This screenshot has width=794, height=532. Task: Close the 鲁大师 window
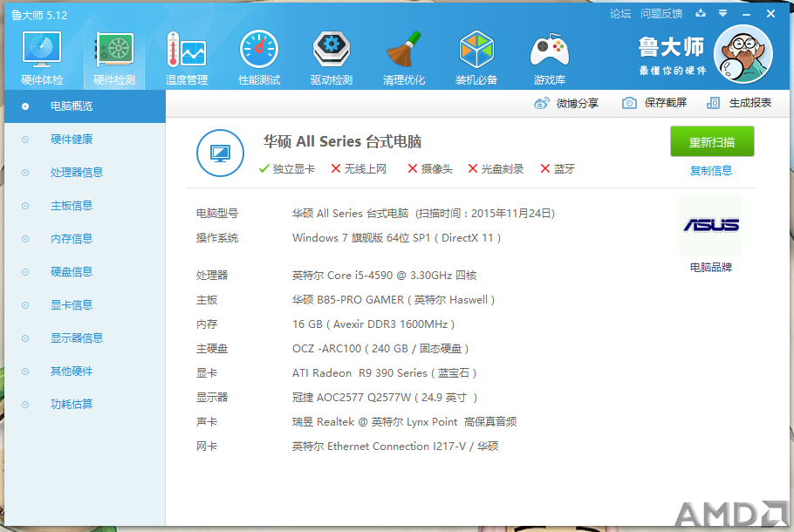770,14
